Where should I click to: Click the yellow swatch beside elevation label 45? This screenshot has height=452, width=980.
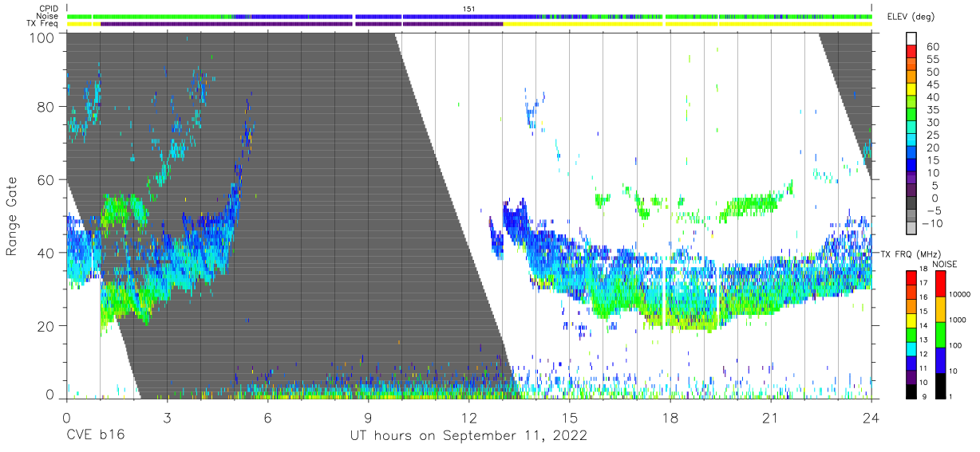coord(913,90)
